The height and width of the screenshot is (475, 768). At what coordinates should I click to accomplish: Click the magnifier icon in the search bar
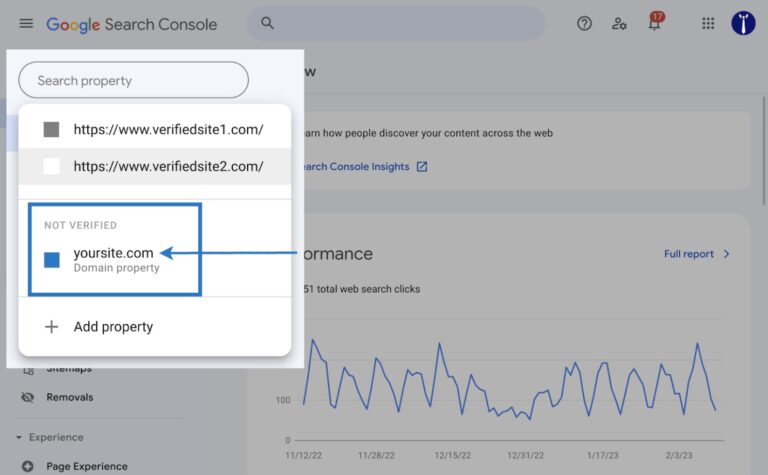267,23
